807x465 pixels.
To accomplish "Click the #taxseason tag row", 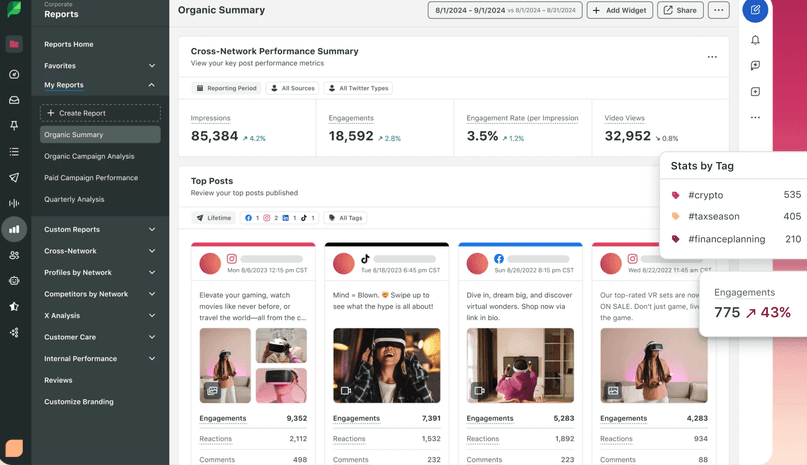I will point(736,217).
